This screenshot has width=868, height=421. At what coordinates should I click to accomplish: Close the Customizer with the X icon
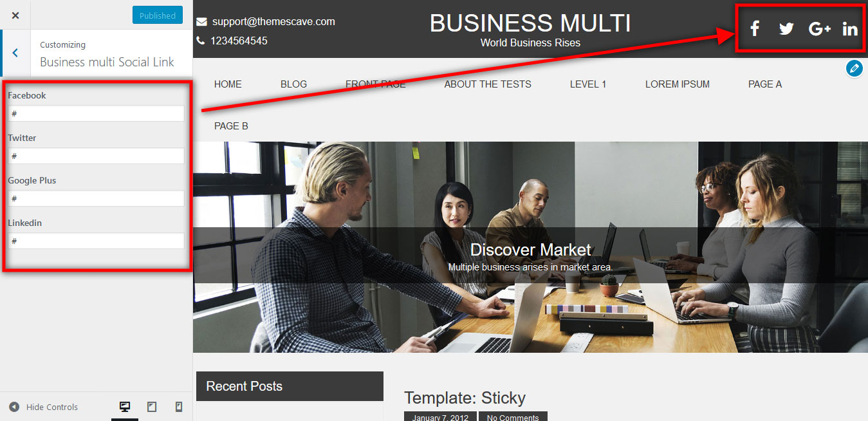point(15,15)
